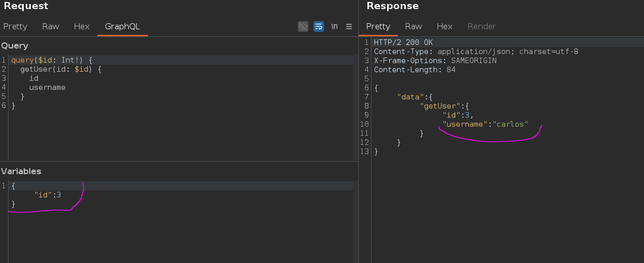Open the Request hamburger options menu
The width and height of the screenshot is (644, 263).
[349, 26]
